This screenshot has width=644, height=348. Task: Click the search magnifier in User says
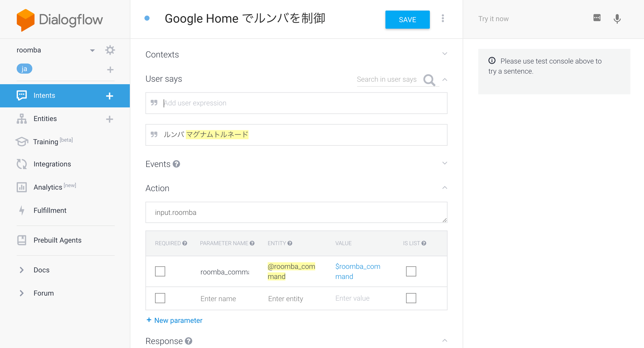pos(429,80)
